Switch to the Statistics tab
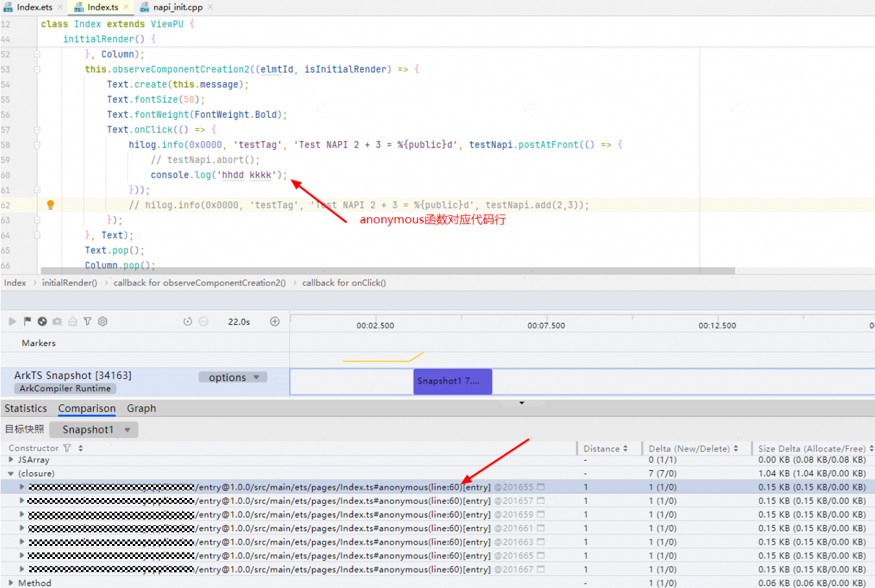 coord(26,408)
